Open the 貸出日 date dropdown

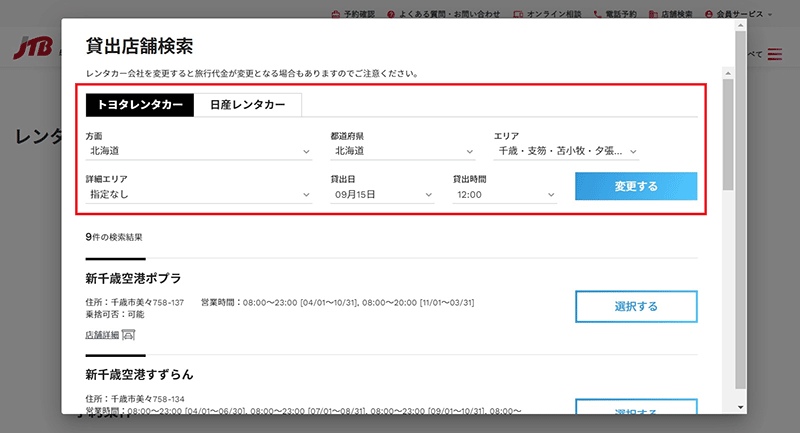pos(382,195)
